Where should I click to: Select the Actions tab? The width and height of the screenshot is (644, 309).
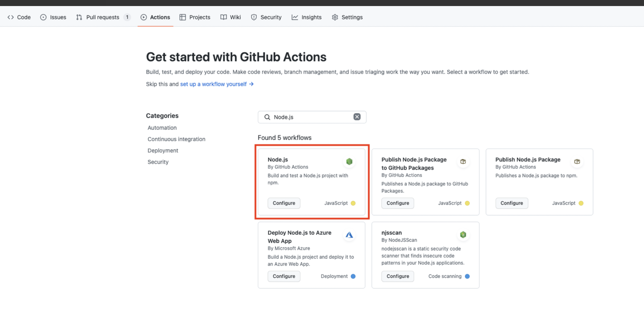[x=155, y=17]
